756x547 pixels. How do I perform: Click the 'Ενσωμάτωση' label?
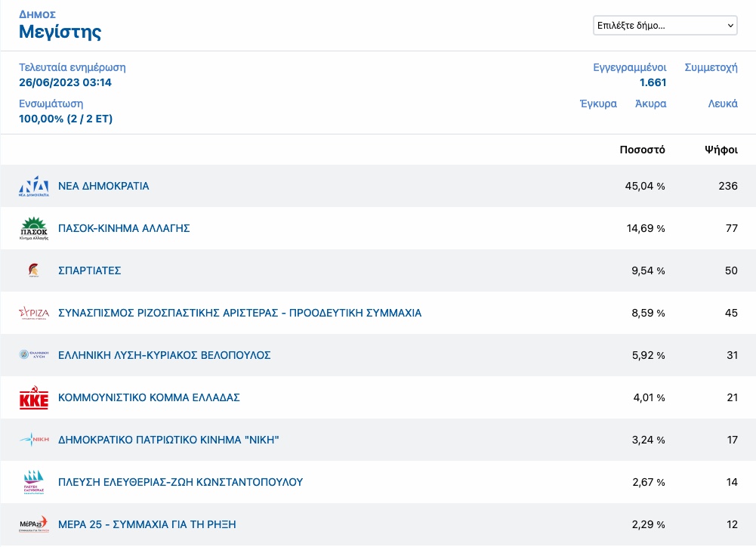51,104
